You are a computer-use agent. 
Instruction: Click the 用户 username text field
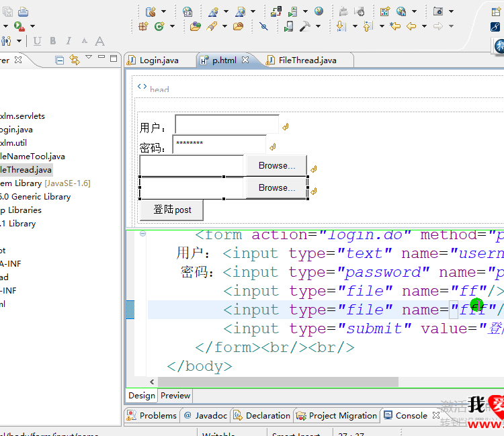coord(226,125)
